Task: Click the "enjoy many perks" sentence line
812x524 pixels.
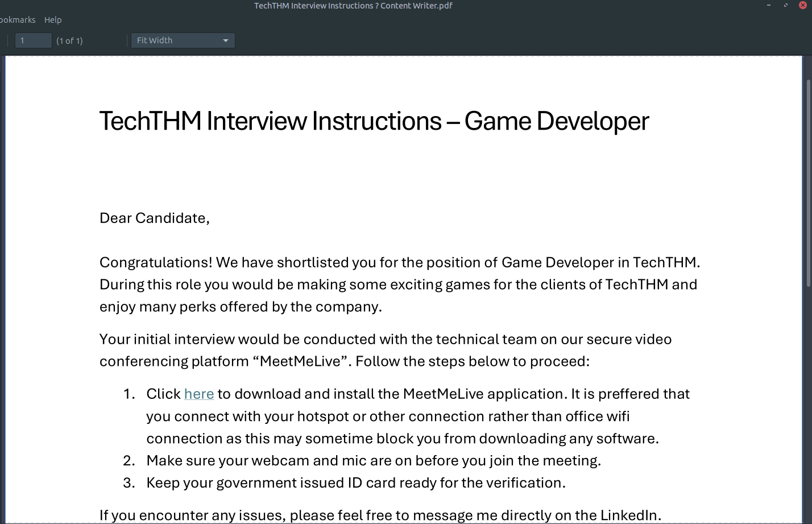Action: pos(241,307)
